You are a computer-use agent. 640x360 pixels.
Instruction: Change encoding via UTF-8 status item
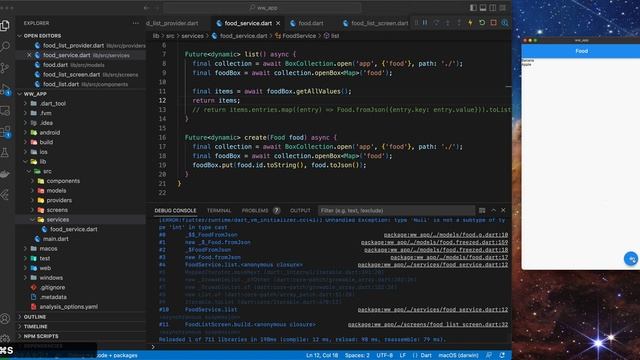click(x=384, y=356)
